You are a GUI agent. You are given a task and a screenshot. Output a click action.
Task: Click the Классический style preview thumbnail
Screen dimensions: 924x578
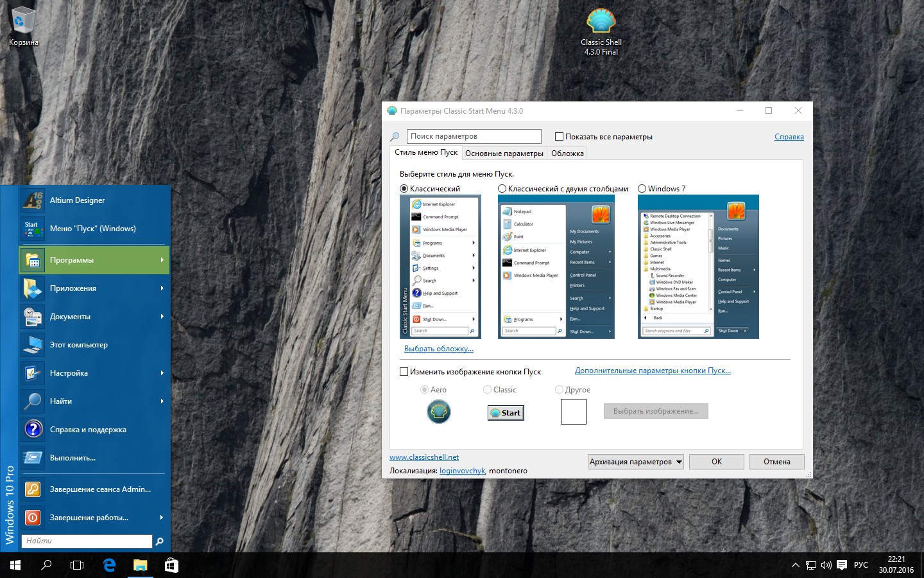[x=440, y=267]
